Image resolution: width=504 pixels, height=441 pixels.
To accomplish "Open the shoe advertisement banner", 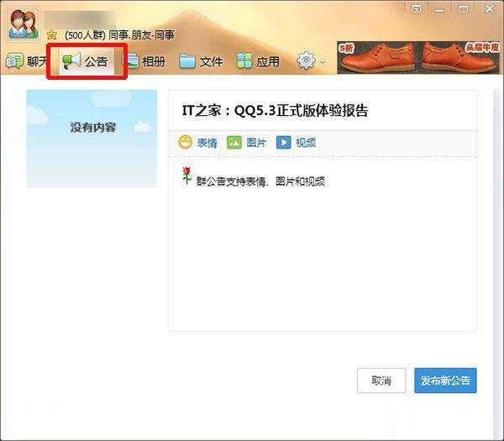I will tap(419, 57).
